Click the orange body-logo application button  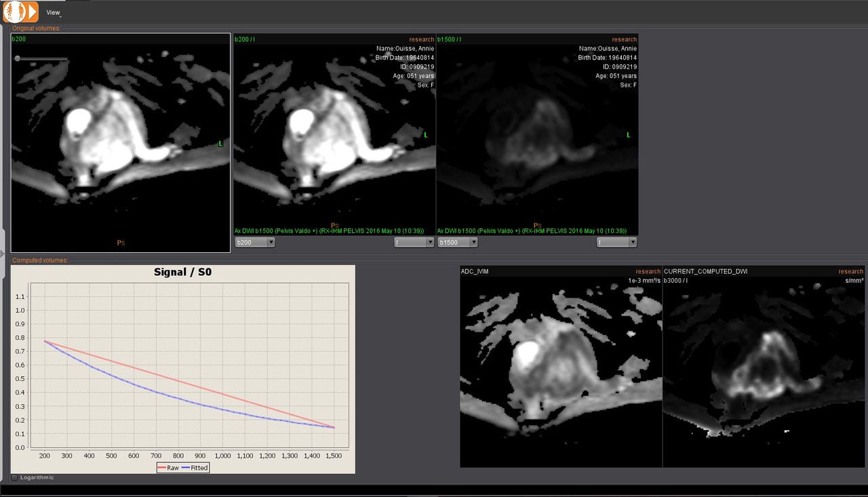pos(21,12)
